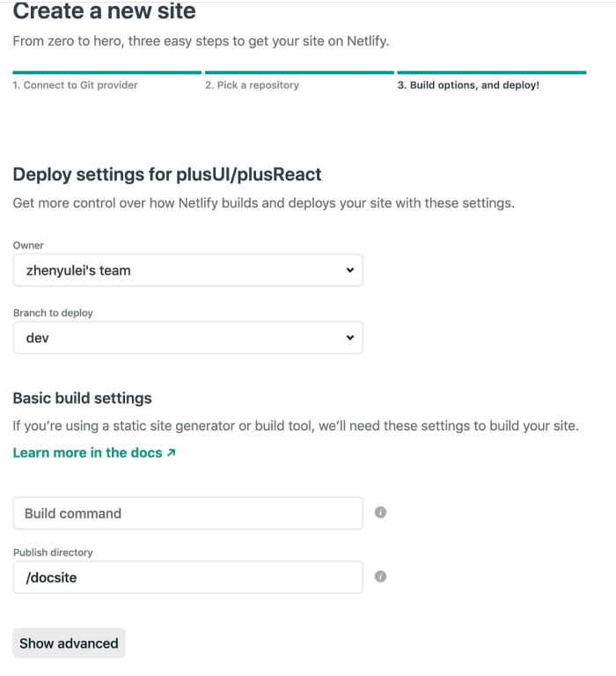Click the info icon beside Publish directory
This screenshot has width=616, height=676.
click(381, 577)
